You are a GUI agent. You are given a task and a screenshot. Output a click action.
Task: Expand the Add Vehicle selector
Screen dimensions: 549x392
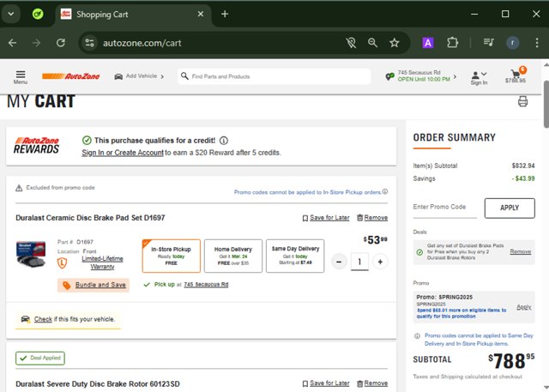point(140,76)
